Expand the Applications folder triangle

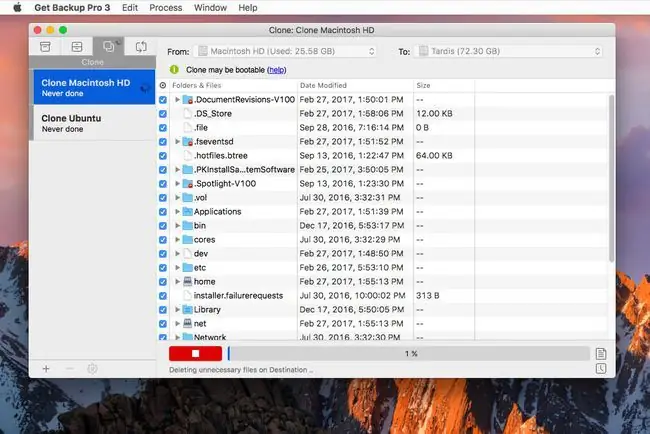point(177,211)
